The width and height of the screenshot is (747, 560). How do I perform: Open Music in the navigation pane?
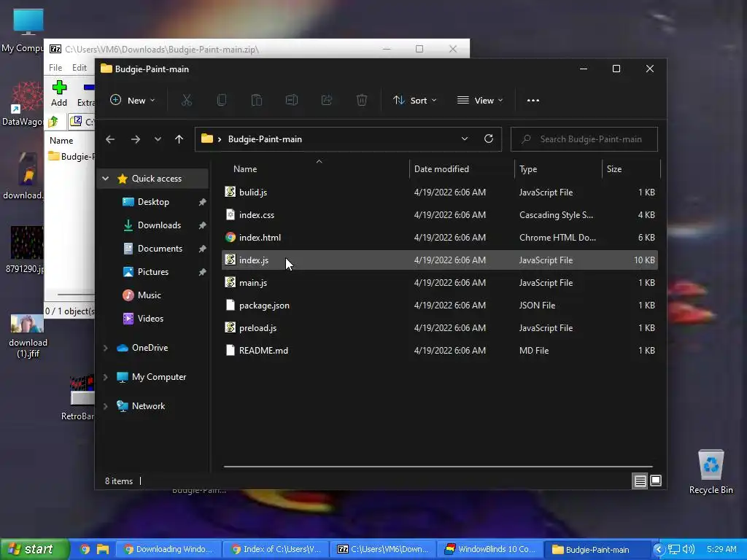tap(149, 295)
